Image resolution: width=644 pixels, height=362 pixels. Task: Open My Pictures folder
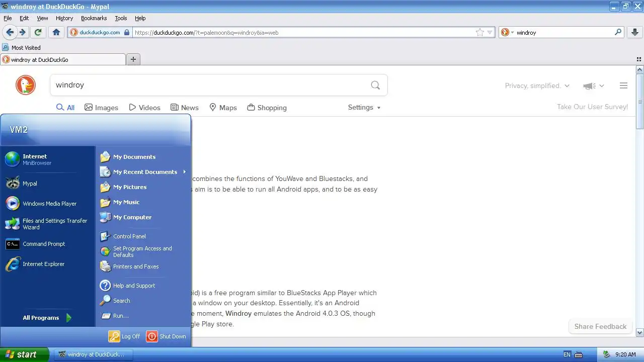[x=143, y=187]
